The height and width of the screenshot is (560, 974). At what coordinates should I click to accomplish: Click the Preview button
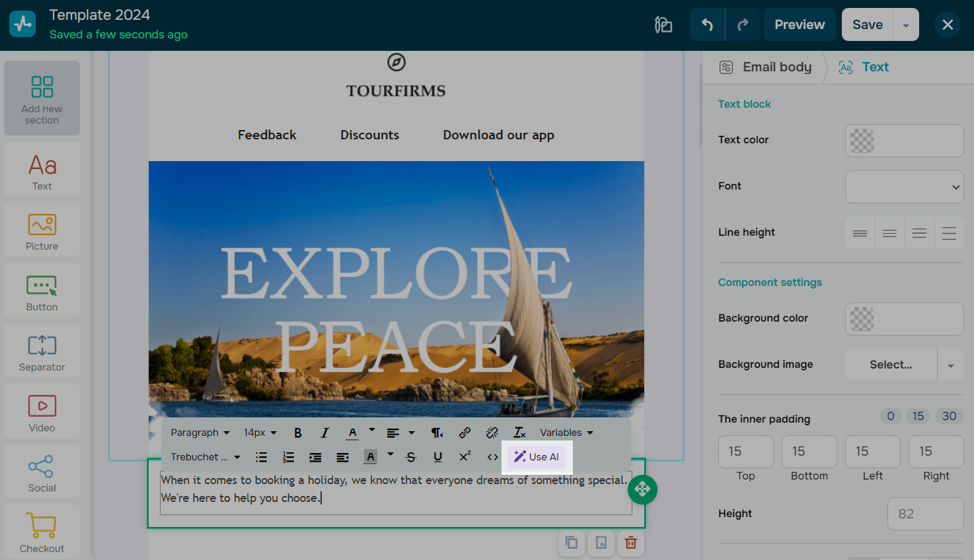(800, 24)
